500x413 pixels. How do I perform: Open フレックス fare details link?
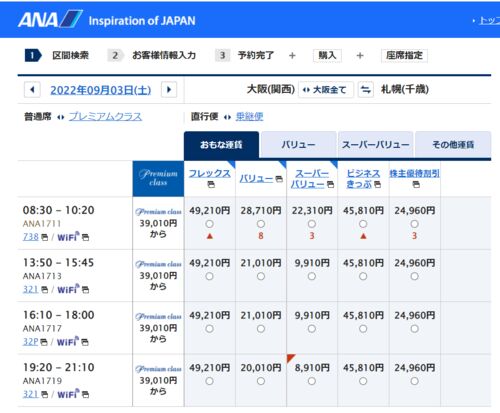[x=209, y=173]
